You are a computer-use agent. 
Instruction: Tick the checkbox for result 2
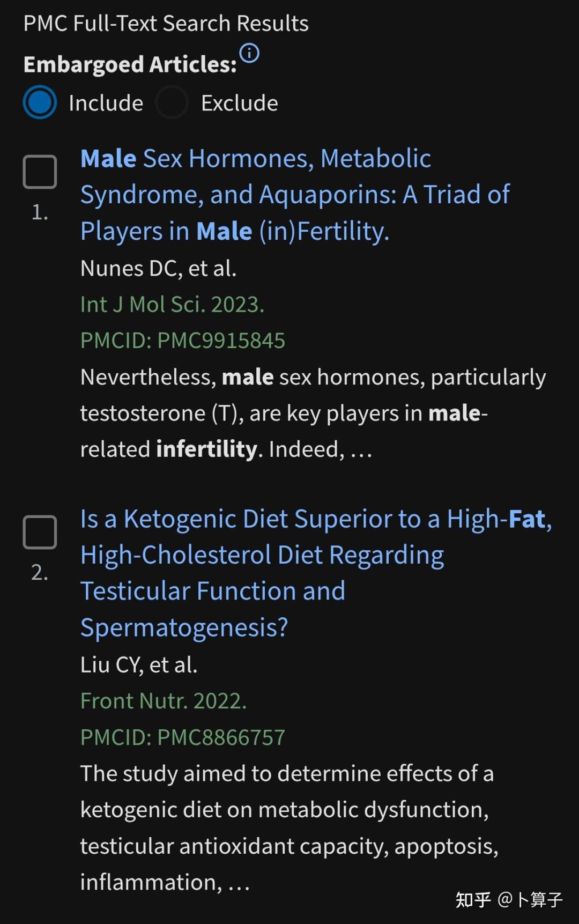40,532
